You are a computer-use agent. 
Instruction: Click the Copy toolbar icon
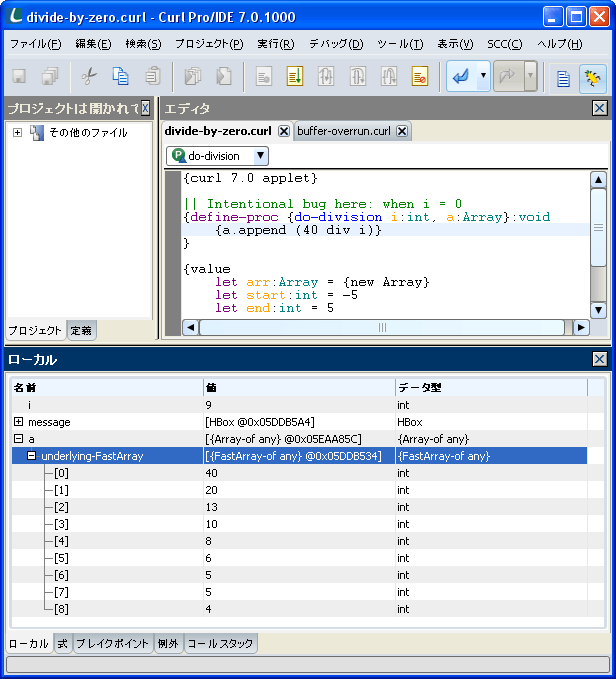click(120, 77)
